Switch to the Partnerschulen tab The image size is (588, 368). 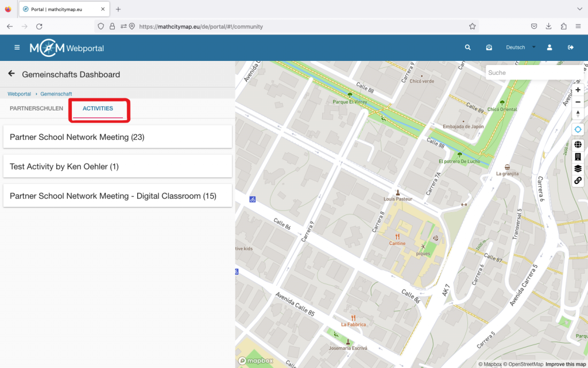point(36,109)
